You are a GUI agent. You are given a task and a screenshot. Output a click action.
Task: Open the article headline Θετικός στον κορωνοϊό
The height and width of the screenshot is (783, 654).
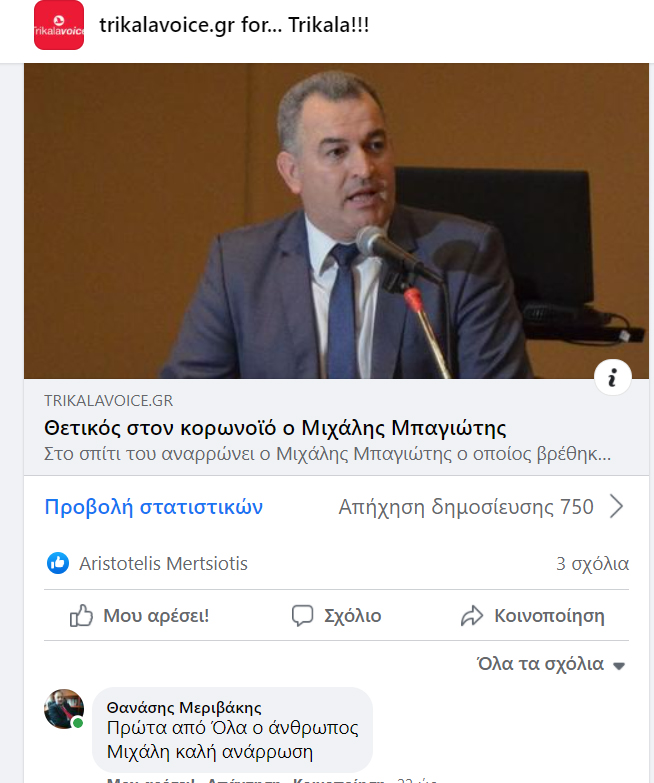[x=275, y=428]
